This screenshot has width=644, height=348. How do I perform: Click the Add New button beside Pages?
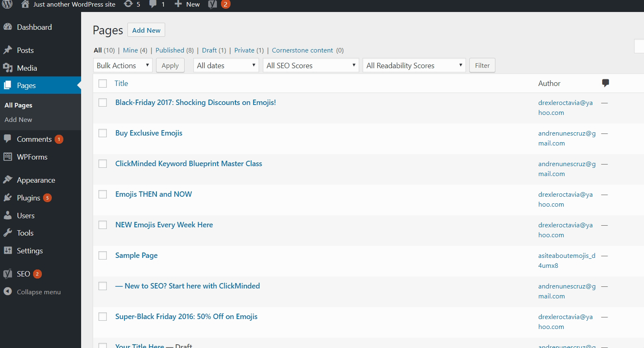tap(146, 30)
